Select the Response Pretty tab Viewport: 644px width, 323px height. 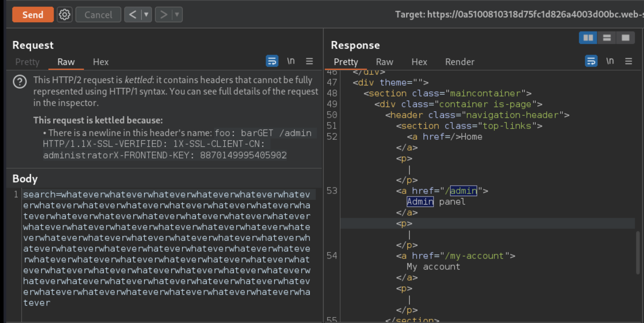click(x=346, y=62)
